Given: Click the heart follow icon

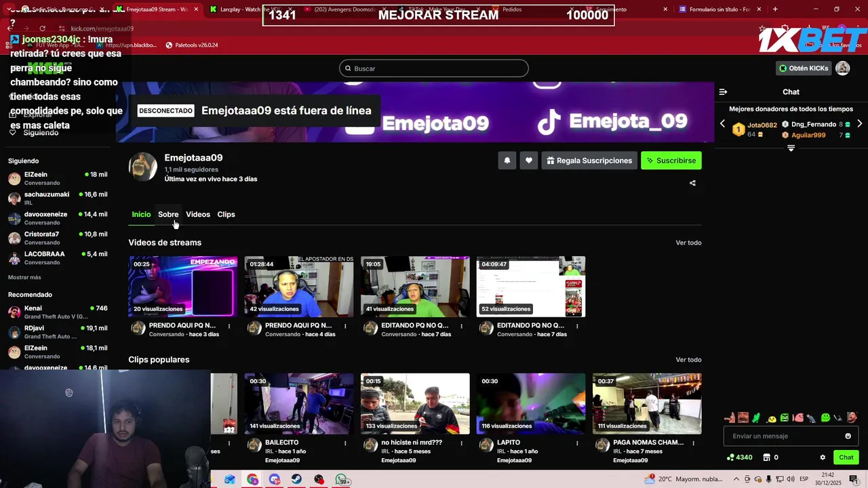Looking at the screenshot, I should (529, 161).
